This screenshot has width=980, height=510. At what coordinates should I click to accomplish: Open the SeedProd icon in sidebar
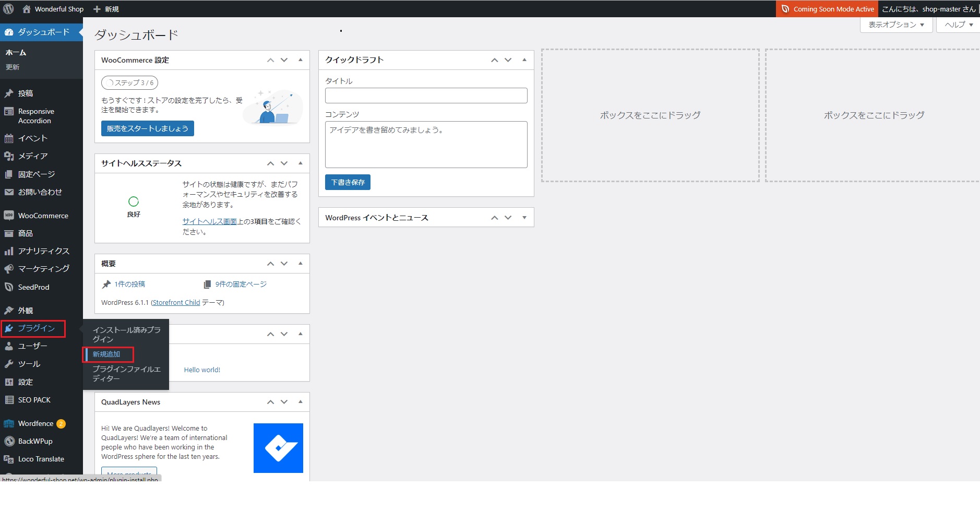click(9, 287)
